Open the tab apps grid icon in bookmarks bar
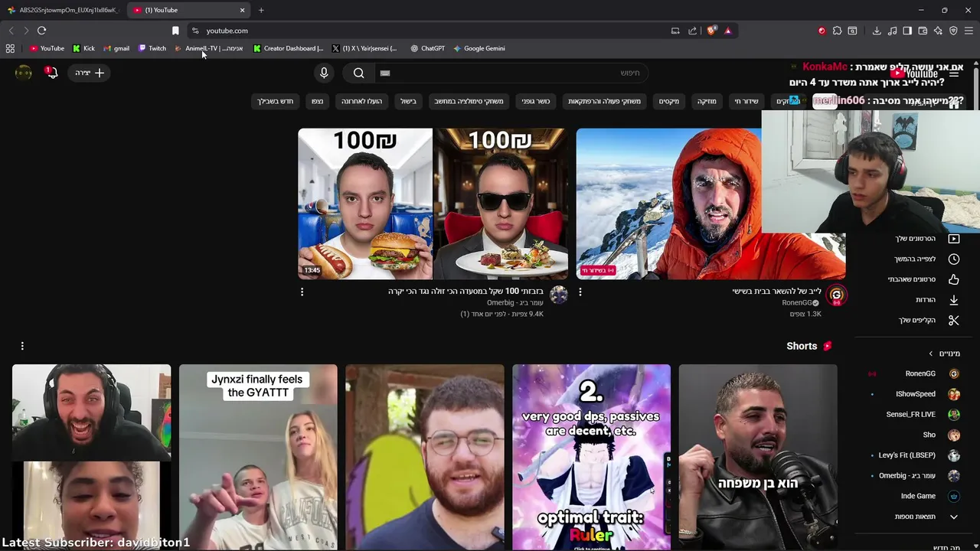This screenshot has height=551, width=980. (x=10, y=48)
